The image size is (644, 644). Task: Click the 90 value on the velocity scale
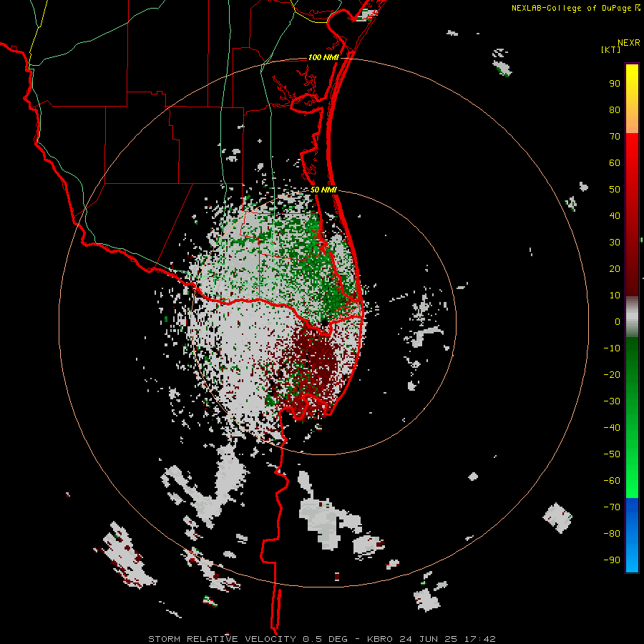point(615,84)
